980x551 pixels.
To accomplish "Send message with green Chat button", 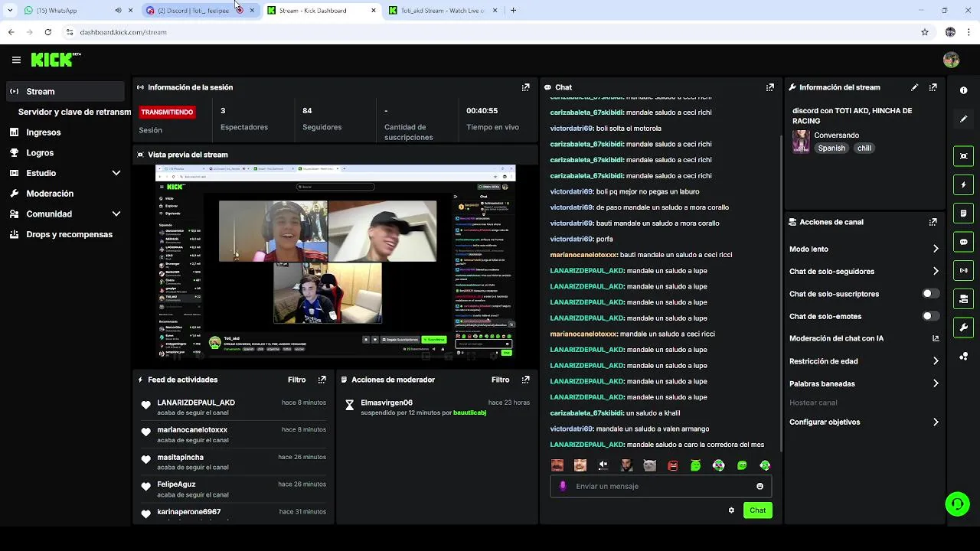I will (757, 510).
